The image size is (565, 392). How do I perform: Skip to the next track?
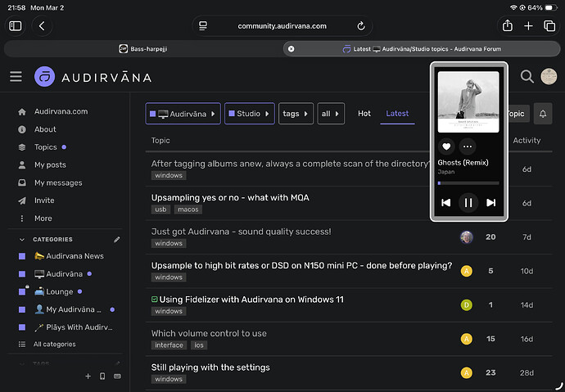tap(490, 202)
